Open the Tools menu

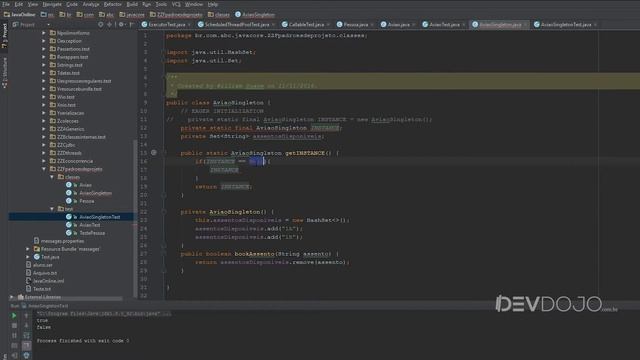(x=161, y=4)
